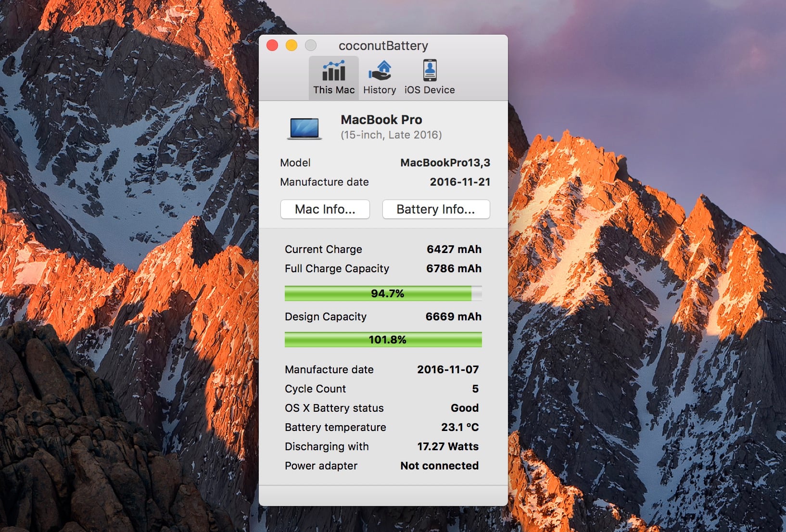786x532 pixels.
Task: Click the 101.8% design capacity bar
Action: coord(383,340)
